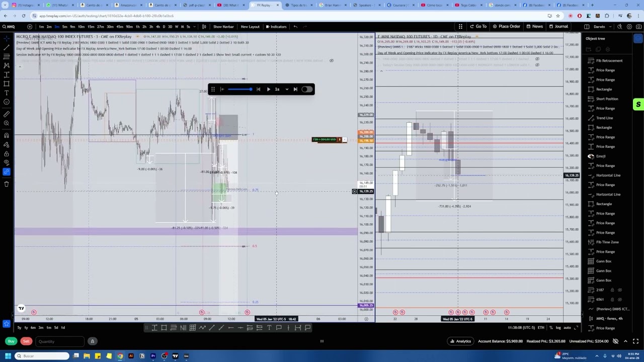Viewport: 644px width, 362px height.
Task: Open the MNQ symbol search
Action: click(9, 27)
